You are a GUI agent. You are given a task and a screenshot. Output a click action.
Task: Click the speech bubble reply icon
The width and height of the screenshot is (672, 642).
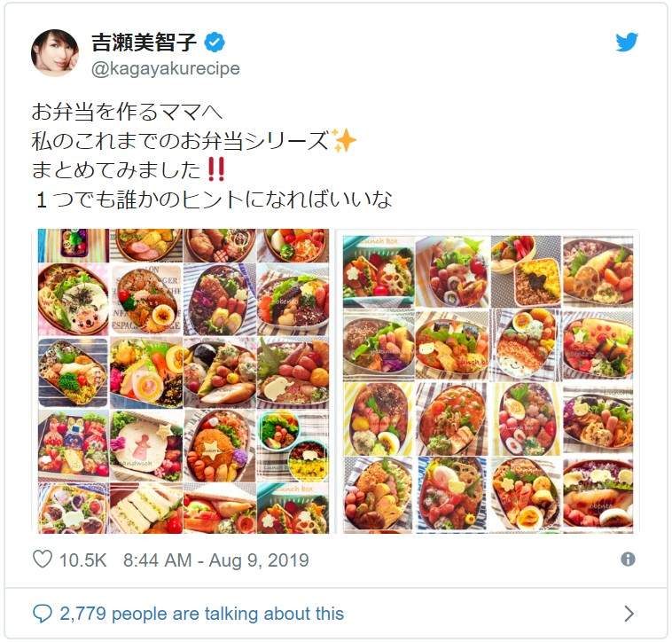pos(43,614)
